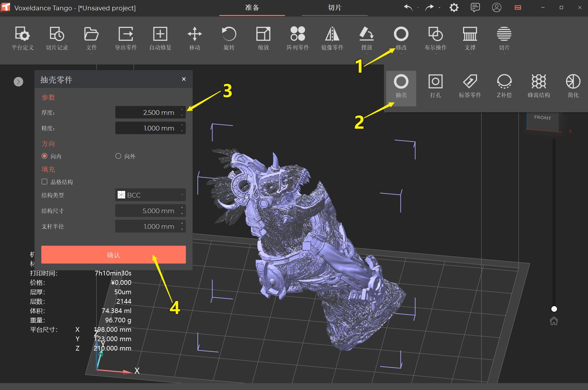588x390 pixels.
Task: Open the BCC structure type dropdown
Action: [150, 195]
